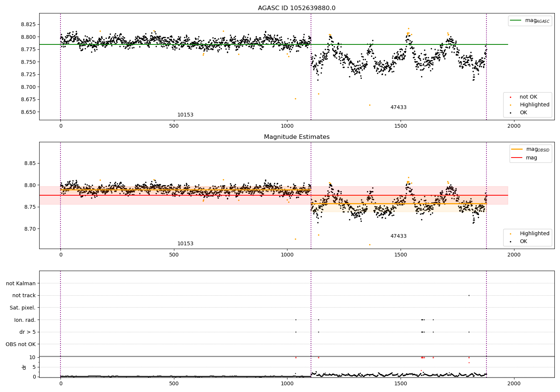Click the mag AGASC legend label

tap(537, 21)
